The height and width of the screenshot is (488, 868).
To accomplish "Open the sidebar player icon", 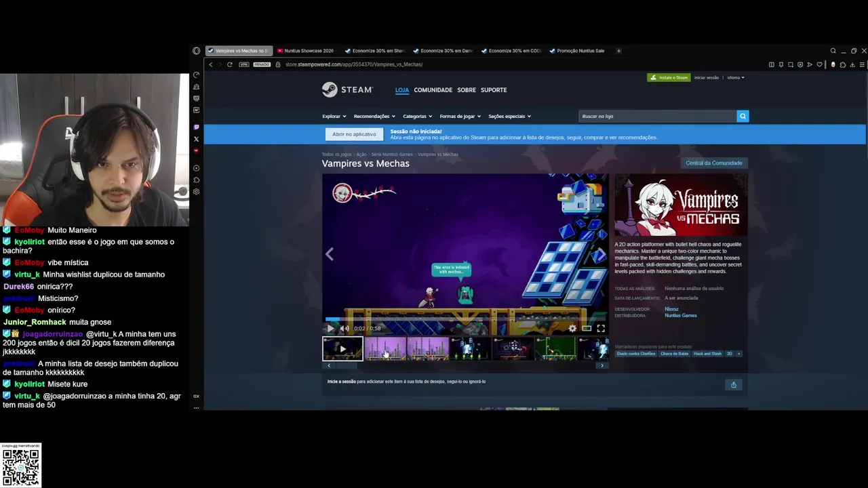I will click(196, 168).
